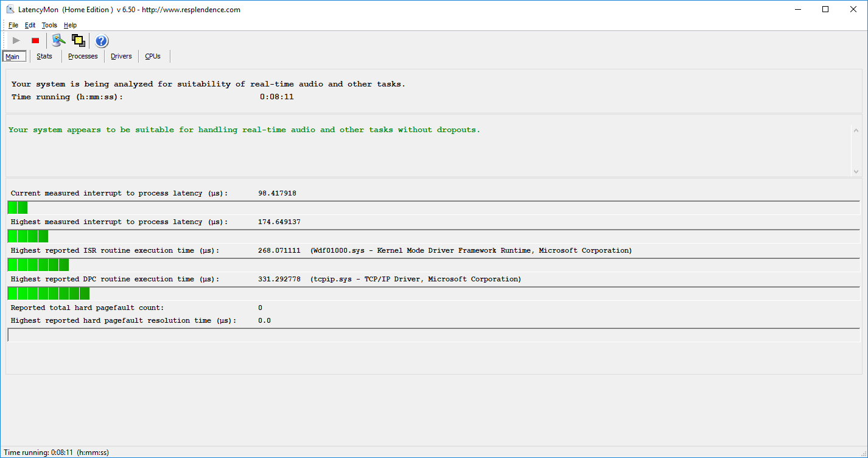This screenshot has height=458, width=868.
Task: Switch to the Drivers tab
Action: point(121,56)
